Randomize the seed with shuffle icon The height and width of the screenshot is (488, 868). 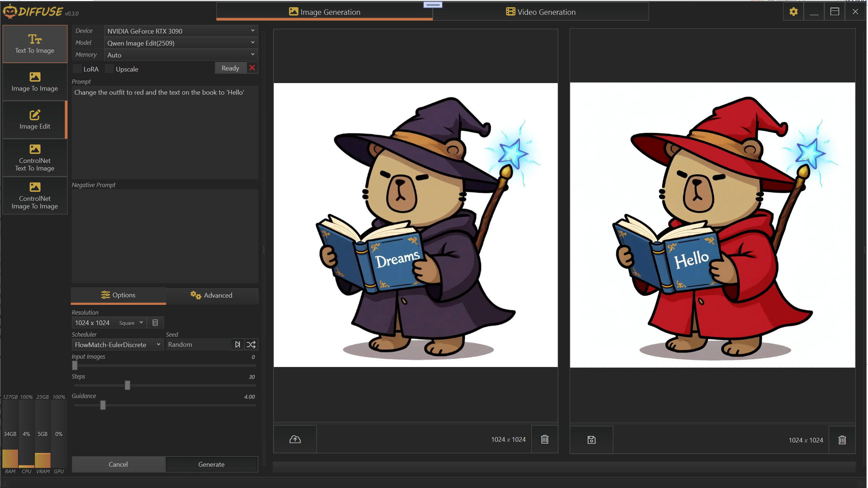click(251, 344)
